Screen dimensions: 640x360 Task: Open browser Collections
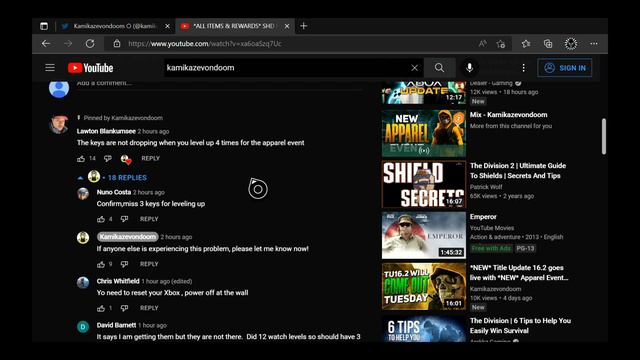click(548, 44)
